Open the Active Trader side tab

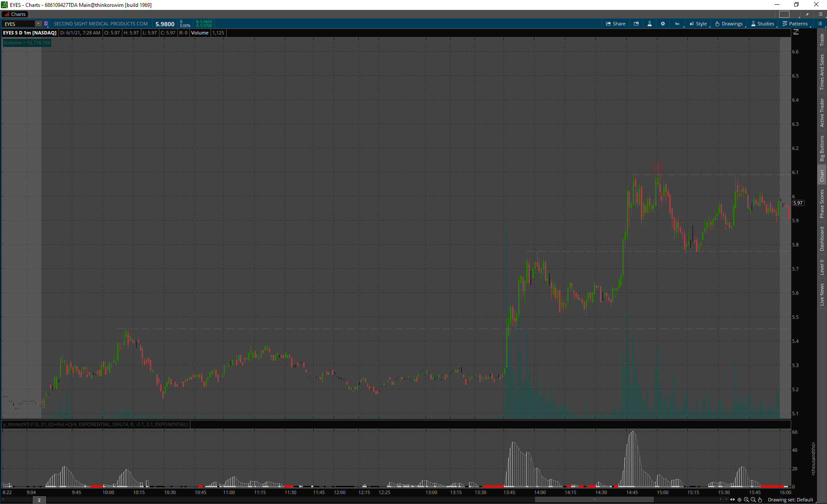tap(822, 112)
